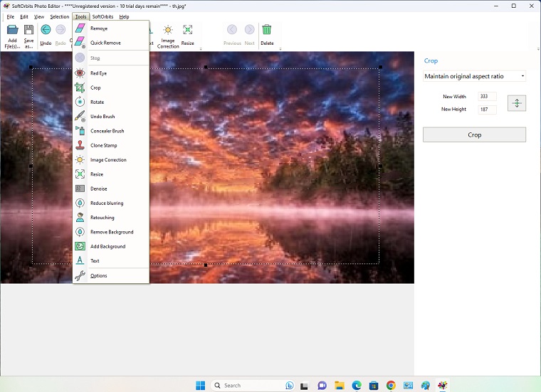Open Options from Tools menu
Screen dimensions: 541x392
click(111, 276)
